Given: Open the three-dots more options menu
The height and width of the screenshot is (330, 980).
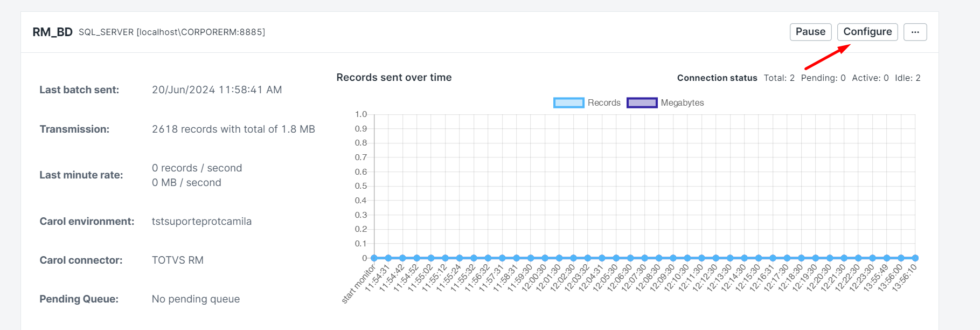Looking at the screenshot, I should (x=915, y=32).
